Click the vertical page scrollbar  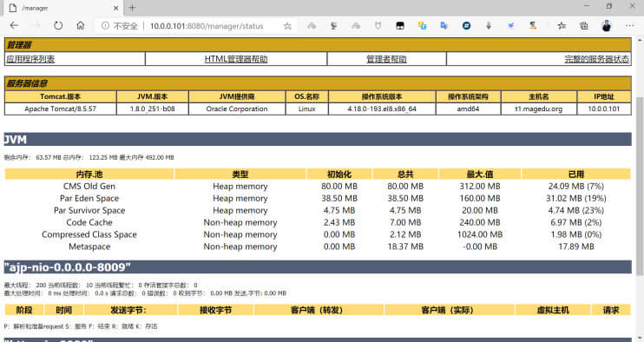[x=640, y=186]
